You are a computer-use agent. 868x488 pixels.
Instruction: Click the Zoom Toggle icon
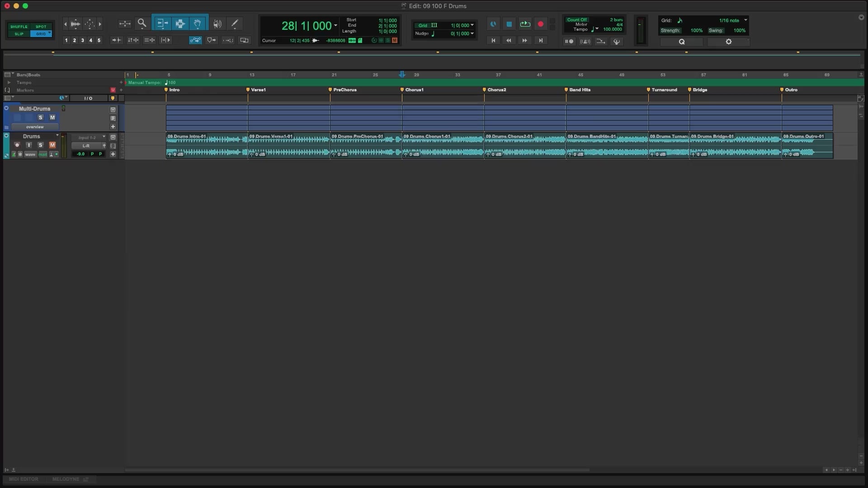125,23
